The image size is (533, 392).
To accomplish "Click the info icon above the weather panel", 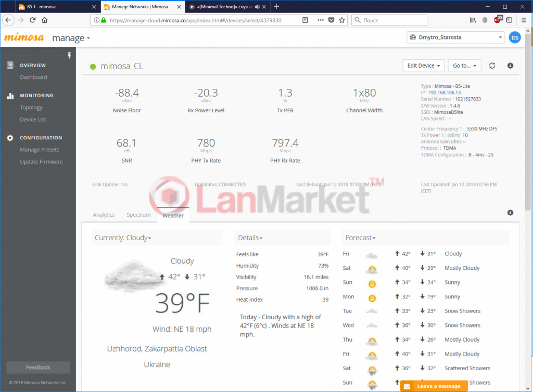I will 510,213.
